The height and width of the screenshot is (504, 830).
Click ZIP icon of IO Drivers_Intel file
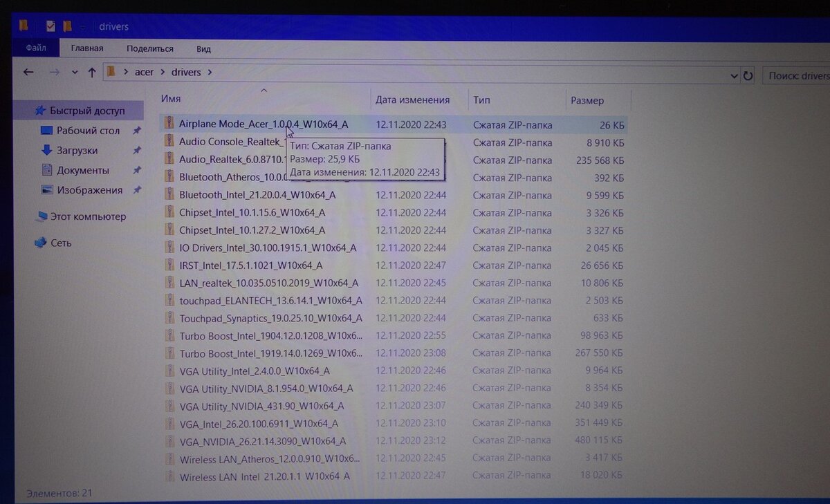click(169, 247)
